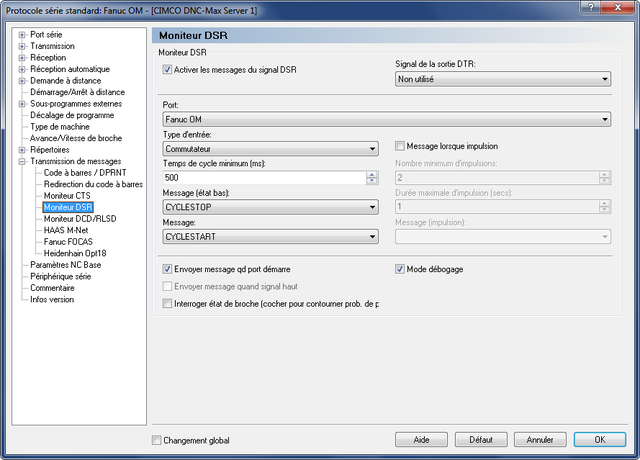Open the Port Fanuc OM dropdown
The width and height of the screenshot is (640, 460).
point(387,119)
